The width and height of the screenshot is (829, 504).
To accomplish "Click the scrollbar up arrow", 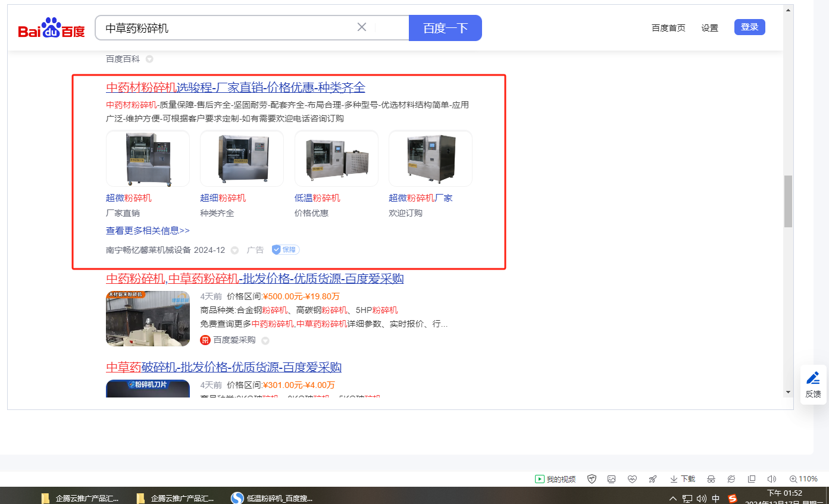I will [788, 10].
